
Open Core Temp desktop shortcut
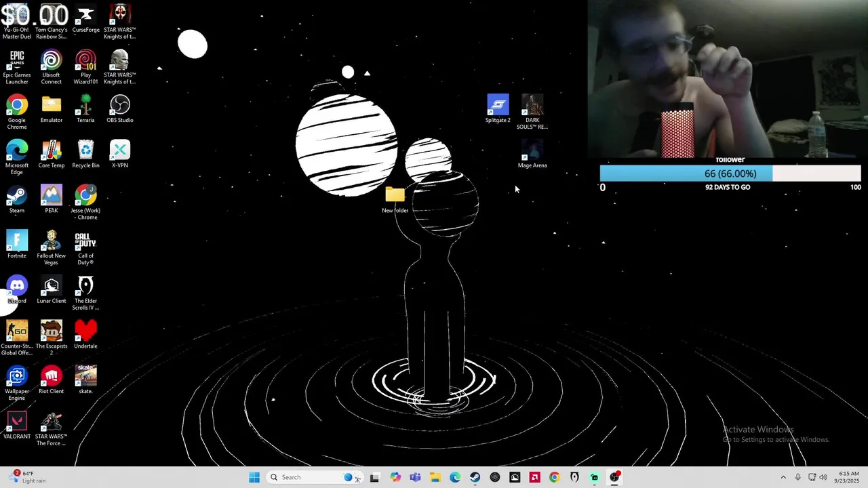coord(52,155)
